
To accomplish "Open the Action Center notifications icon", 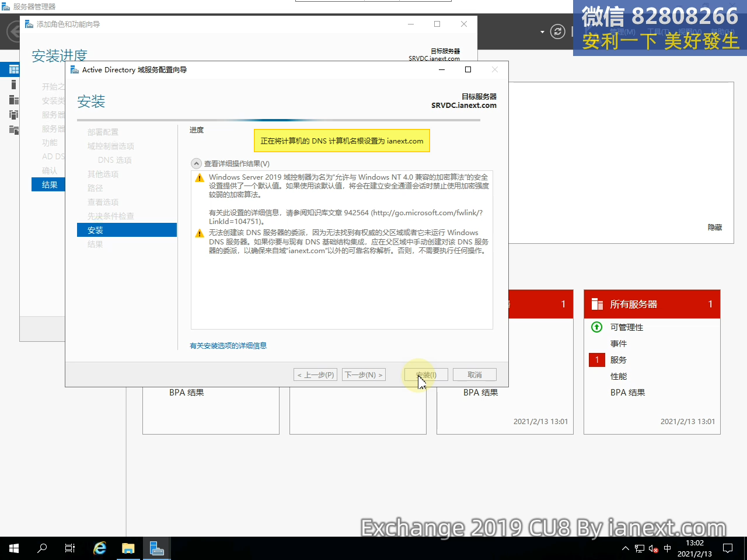I will [728, 548].
